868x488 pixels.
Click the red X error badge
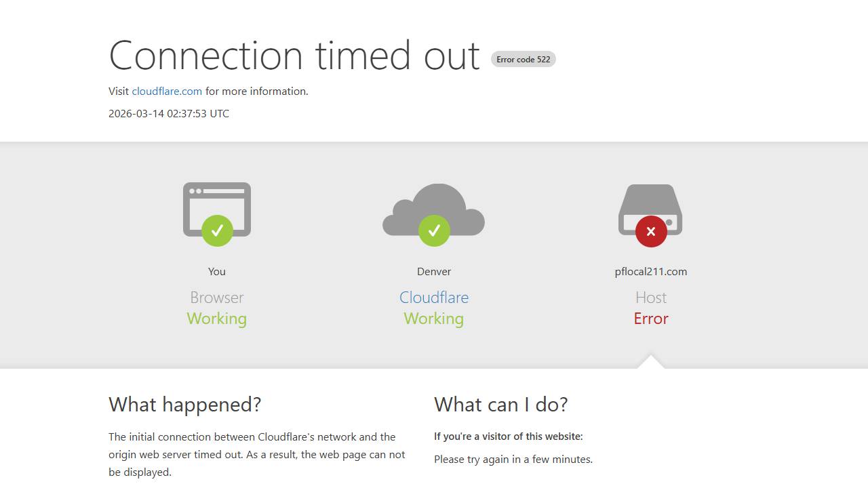coord(651,231)
